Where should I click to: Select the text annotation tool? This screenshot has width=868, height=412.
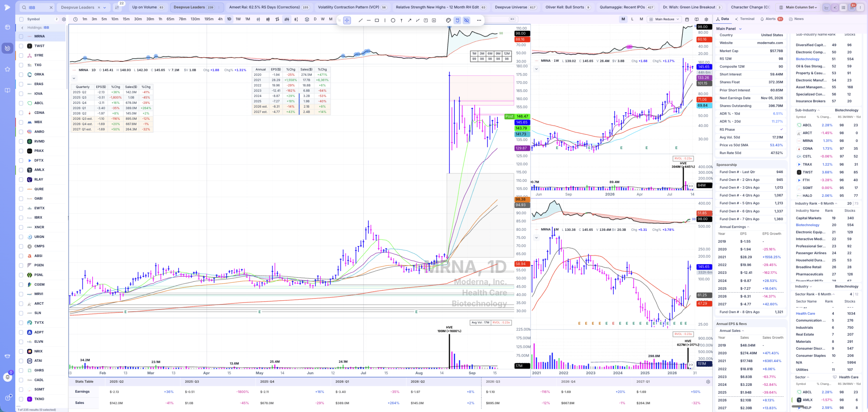point(401,20)
